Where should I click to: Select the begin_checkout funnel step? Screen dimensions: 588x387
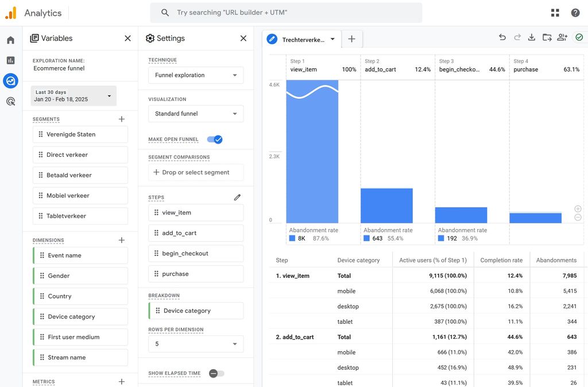(x=196, y=253)
